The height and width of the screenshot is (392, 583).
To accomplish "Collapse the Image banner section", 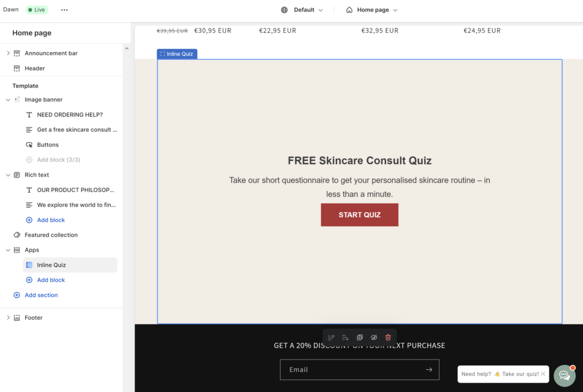I will point(7,99).
